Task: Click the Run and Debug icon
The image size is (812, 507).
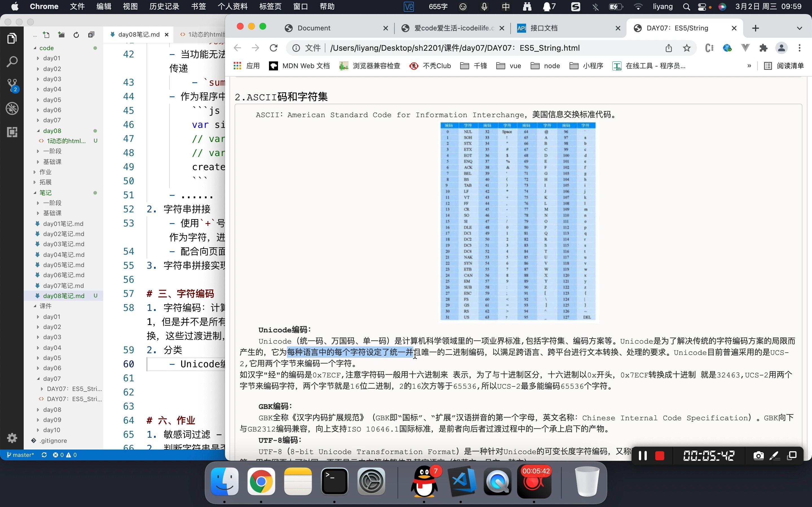Action: pos(12,108)
